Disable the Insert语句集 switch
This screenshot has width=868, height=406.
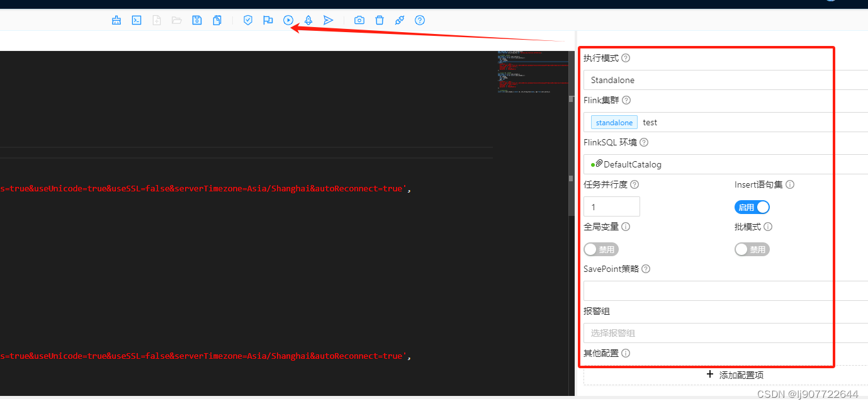752,207
